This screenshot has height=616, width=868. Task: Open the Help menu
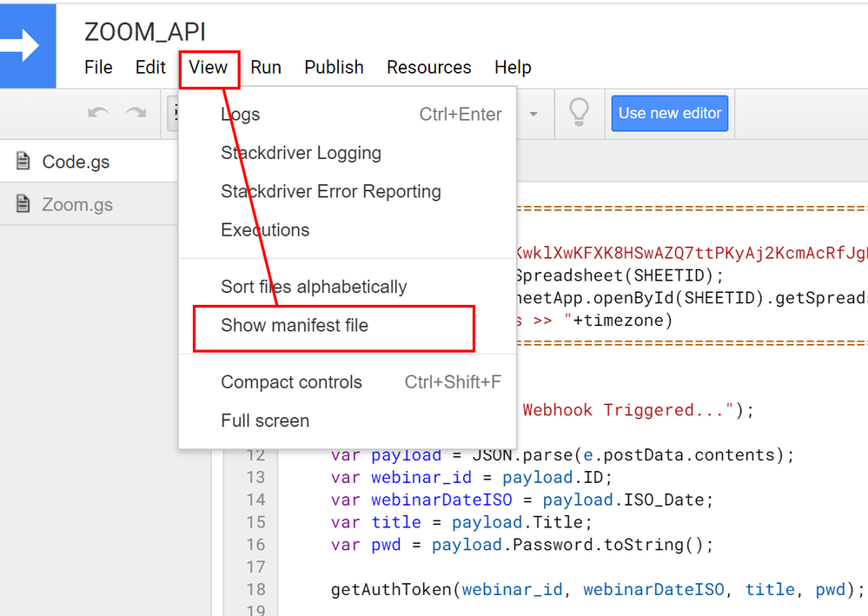pos(513,68)
